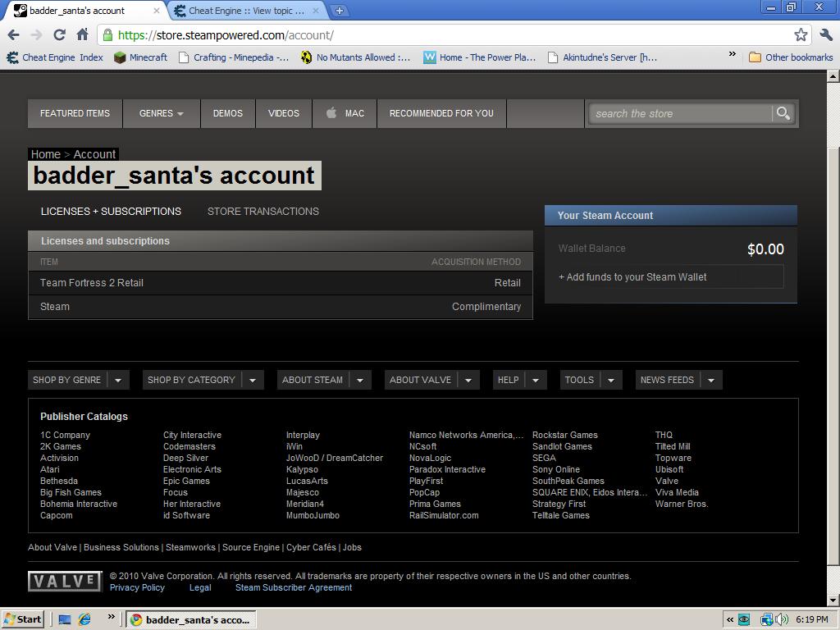Bookmark this page with the star icon
This screenshot has width=840, height=630.
pyautogui.click(x=801, y=35)
